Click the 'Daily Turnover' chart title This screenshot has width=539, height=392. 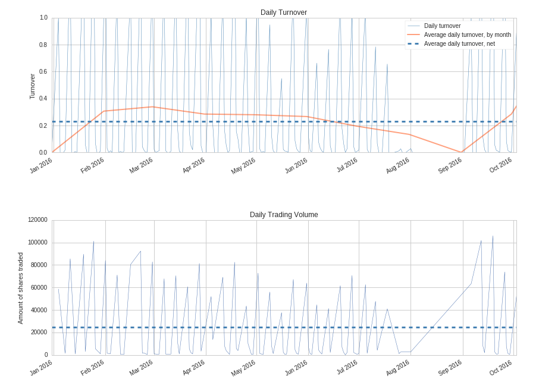tap(284, 12)
